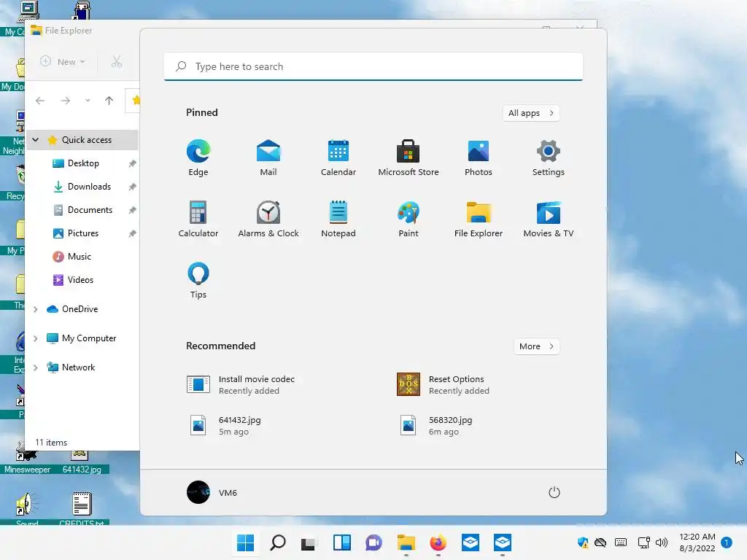Click All apps button
This screenshot has width=747, height=560.
(531, 113)
